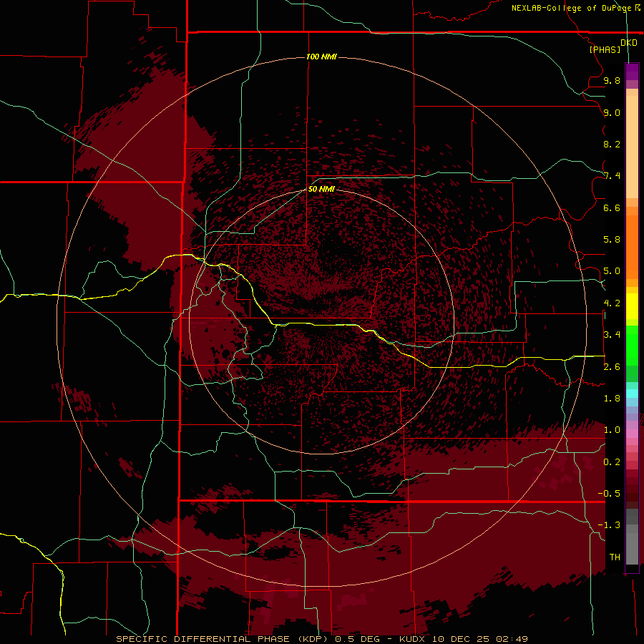The height and width of the screenshot is (644, 644).
Task: Click the 4.2 value on the color scale
Action: [x=612, y=303]
